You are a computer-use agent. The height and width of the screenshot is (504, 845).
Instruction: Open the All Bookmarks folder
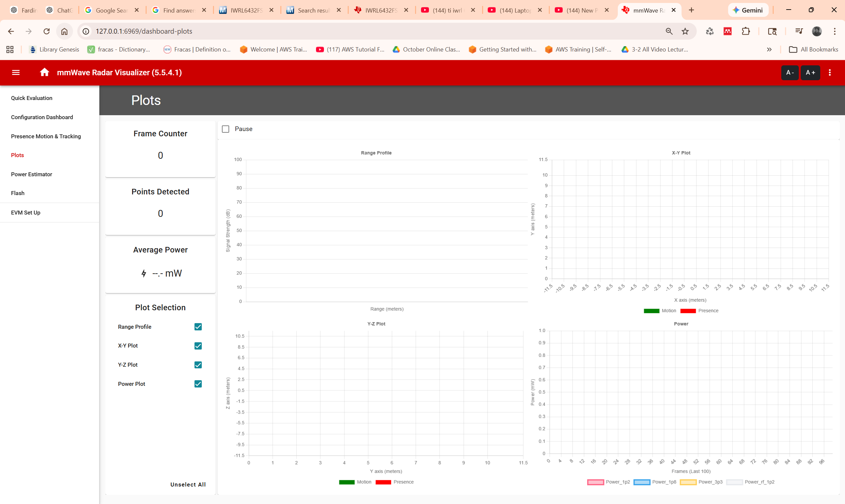(x=813, y=50)
